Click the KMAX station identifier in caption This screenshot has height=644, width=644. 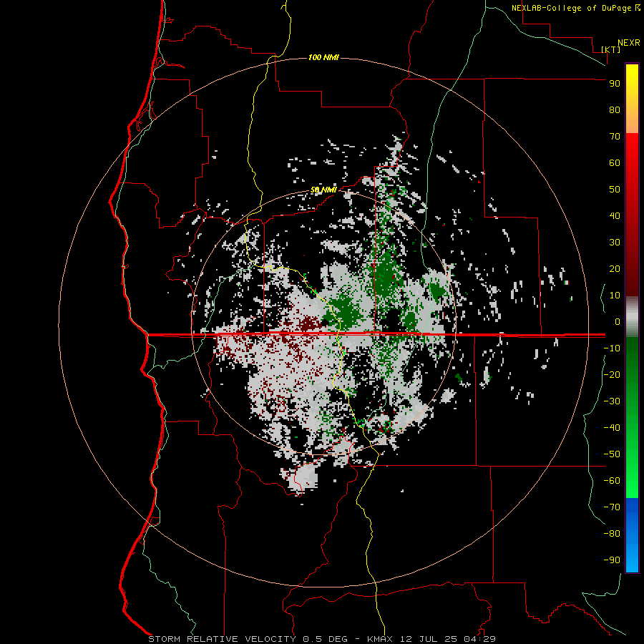[x=379, y=639]
